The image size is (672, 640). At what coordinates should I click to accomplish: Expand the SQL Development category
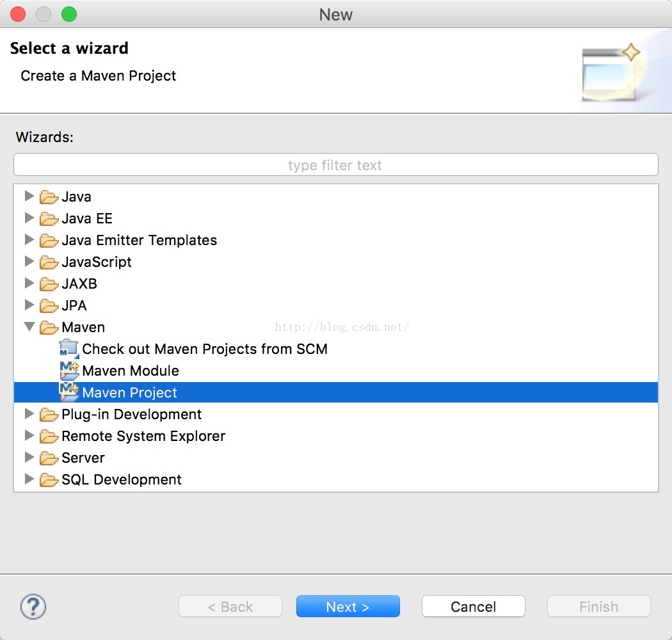(x=29, y=479)
